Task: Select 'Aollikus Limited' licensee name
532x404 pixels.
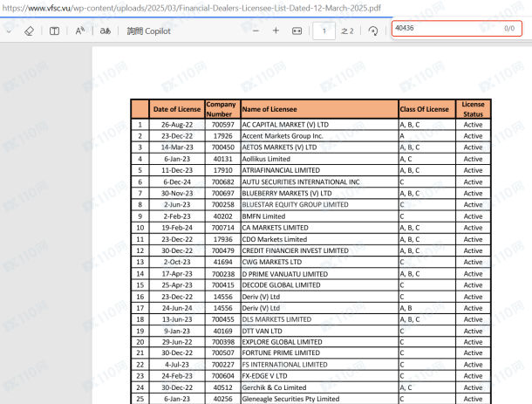Action: pos(266,159)
